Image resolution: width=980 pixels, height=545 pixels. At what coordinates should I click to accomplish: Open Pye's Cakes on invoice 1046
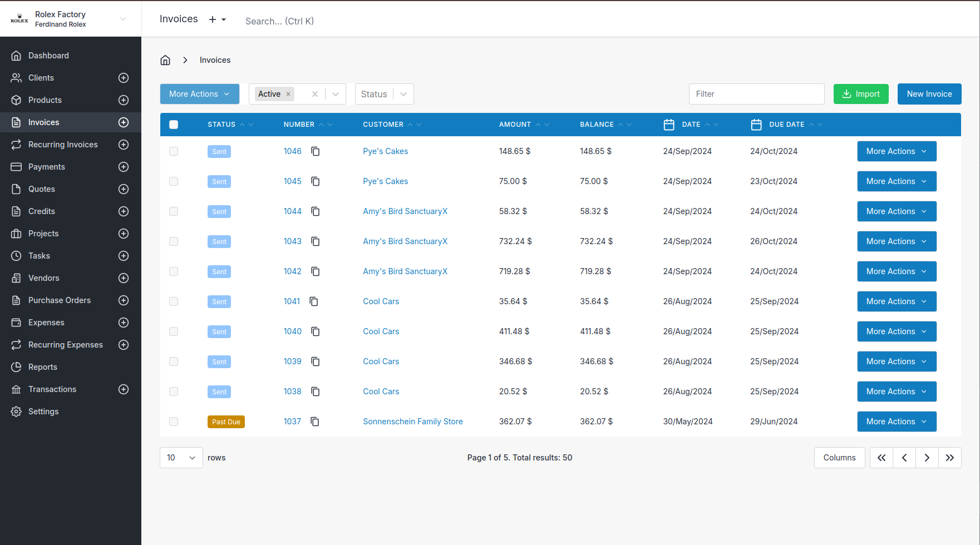385,151
